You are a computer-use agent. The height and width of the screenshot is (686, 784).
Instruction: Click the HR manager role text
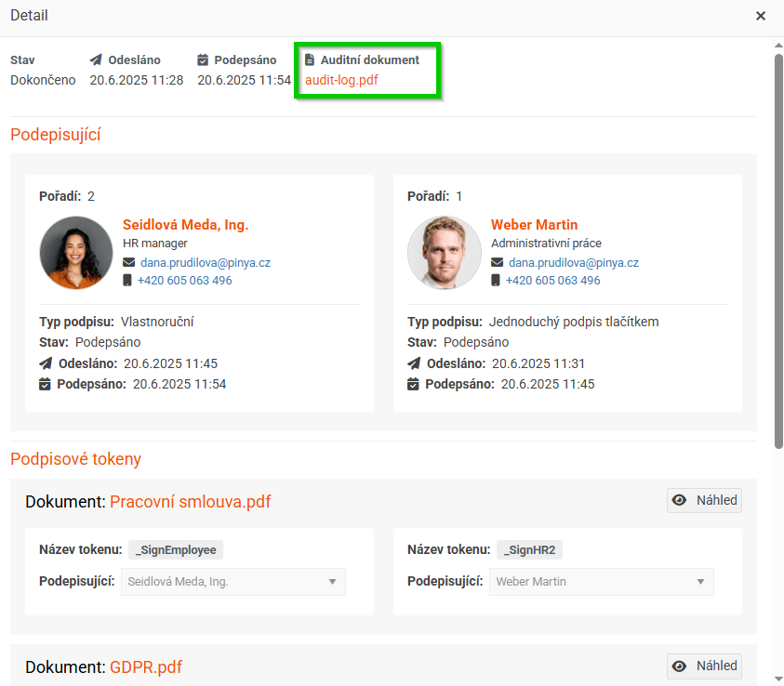point(155,244)
